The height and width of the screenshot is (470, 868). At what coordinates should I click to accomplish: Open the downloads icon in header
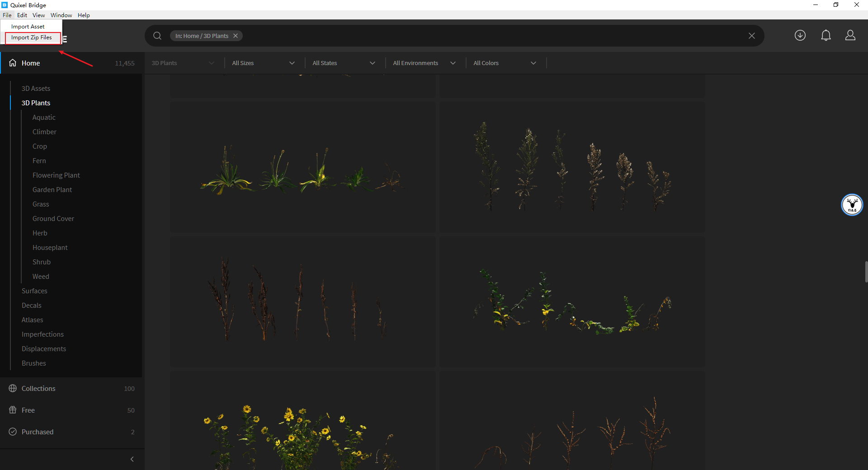click(800, 35)
